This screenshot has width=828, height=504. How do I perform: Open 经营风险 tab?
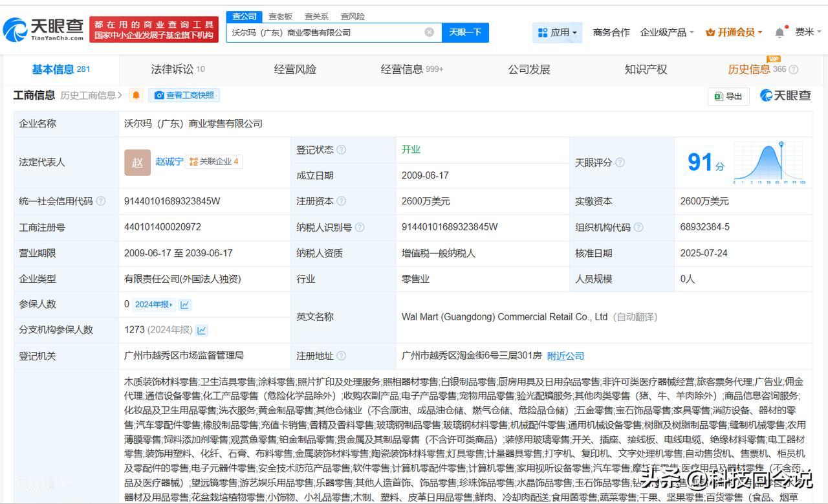click(x=295, y=69)
